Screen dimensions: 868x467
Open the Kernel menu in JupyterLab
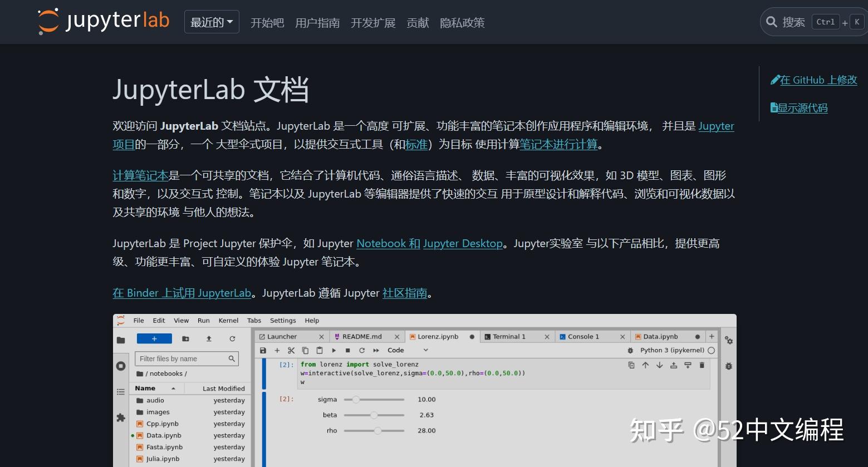point(228,320)
